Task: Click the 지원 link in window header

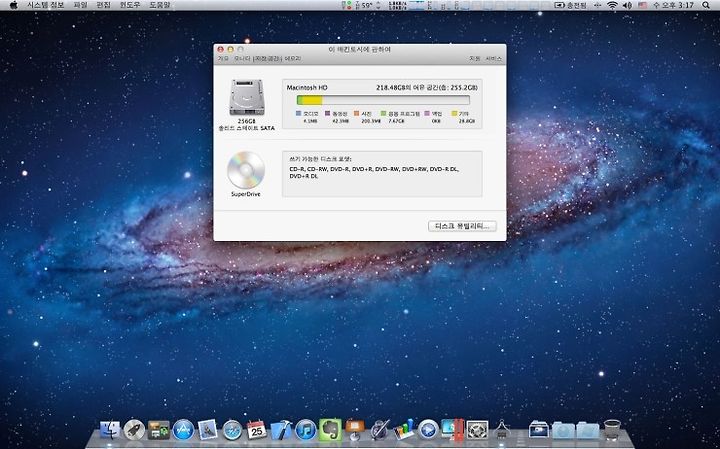Action: 475,59
